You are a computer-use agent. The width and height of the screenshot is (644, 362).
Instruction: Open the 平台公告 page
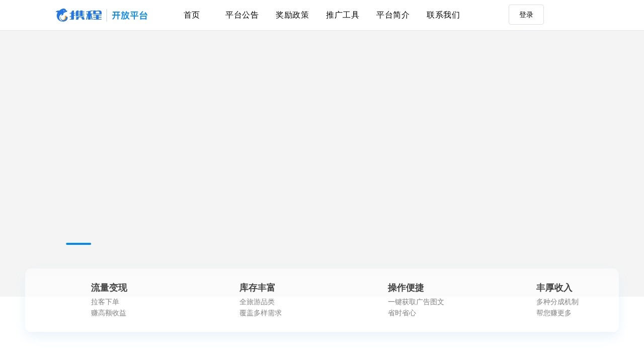pyautogui.click(x=242, y=15)
